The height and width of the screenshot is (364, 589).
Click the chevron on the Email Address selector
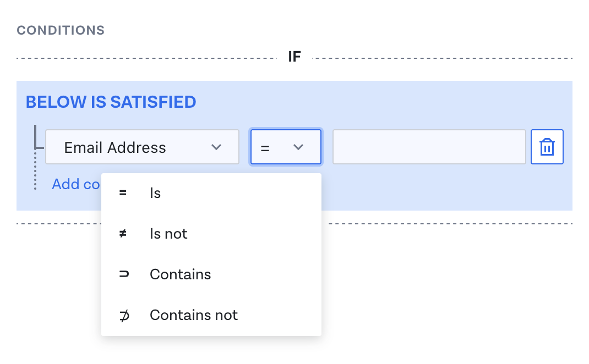217,147
